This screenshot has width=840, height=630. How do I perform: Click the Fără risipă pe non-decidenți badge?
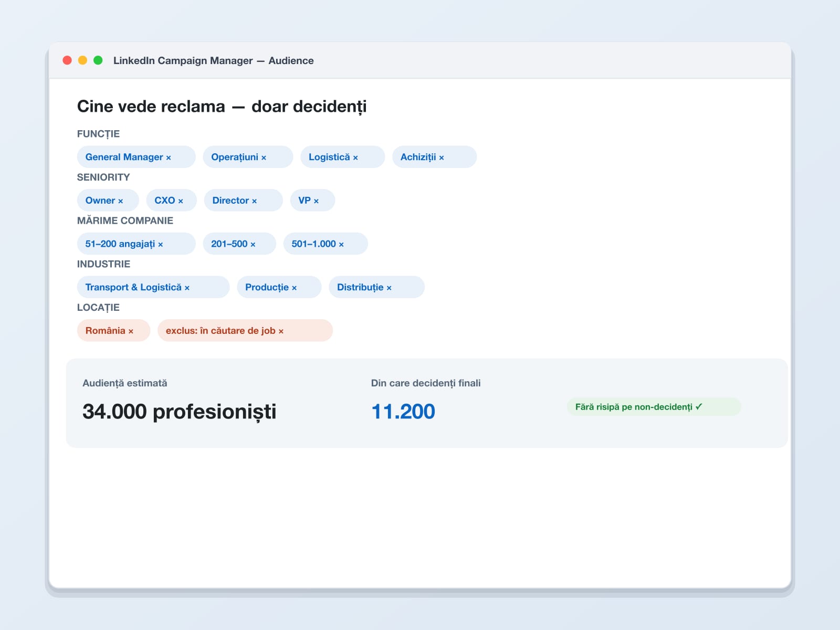(x=654, y=407)
